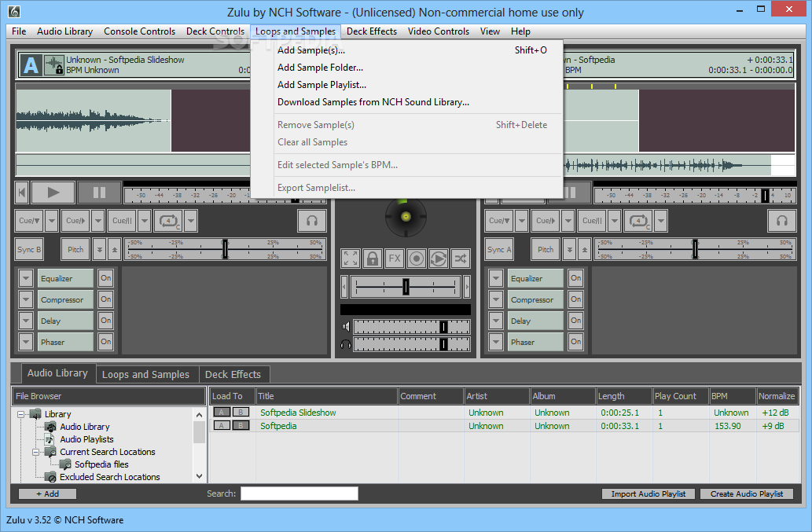Load Softpedia Slideshow to deck B
The height and width of the screenshot is (532, 812).
pos(241,412)
